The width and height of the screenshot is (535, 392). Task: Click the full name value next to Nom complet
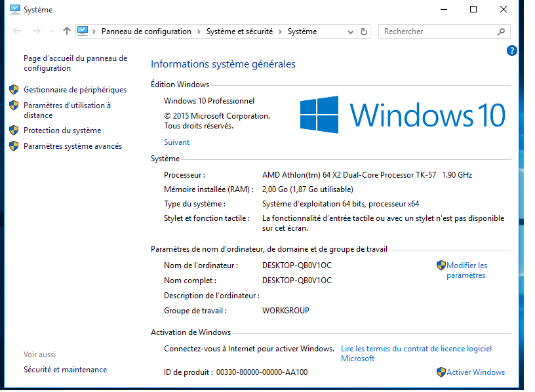click(297, 281)
